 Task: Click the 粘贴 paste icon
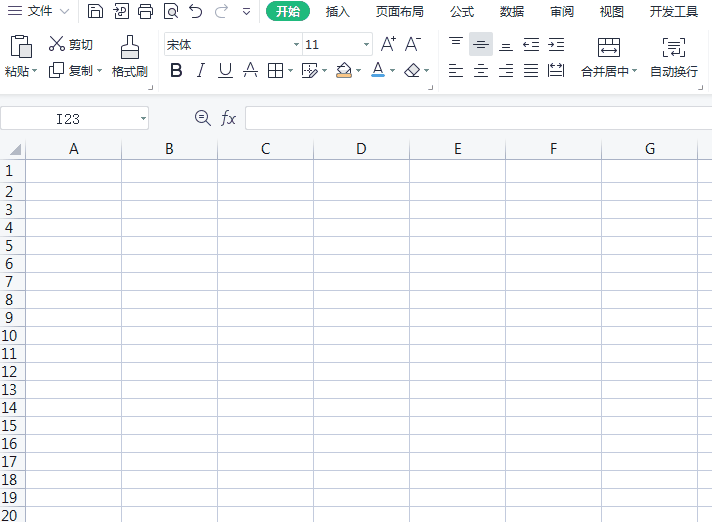coord(21,47)
